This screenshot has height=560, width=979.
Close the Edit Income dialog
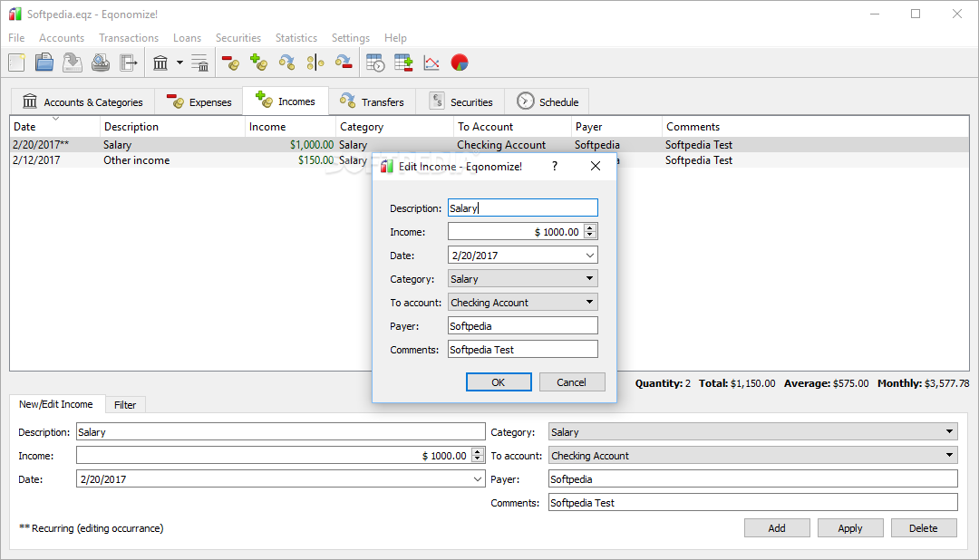[x=596, y=166]
